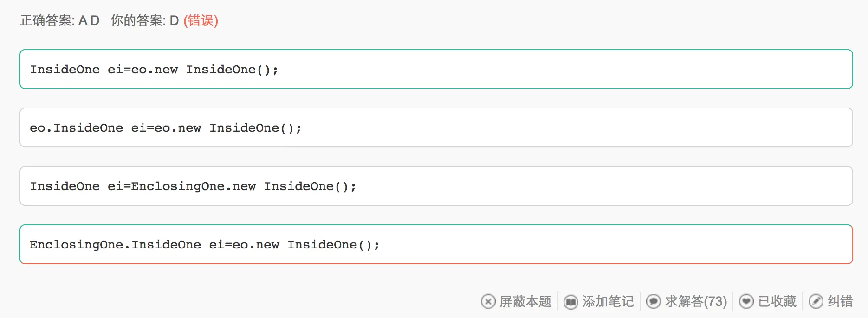The image size is (868, 318).
Task: Click the pencil error-correction icon
Action: pyautogui.click(x=816, y=301)
